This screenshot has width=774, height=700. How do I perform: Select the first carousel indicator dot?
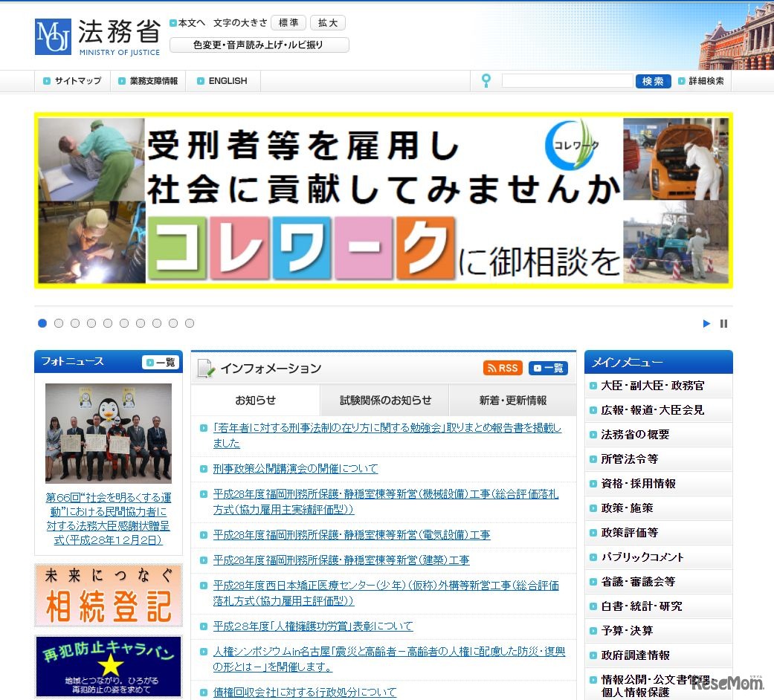tap(42, 323)
